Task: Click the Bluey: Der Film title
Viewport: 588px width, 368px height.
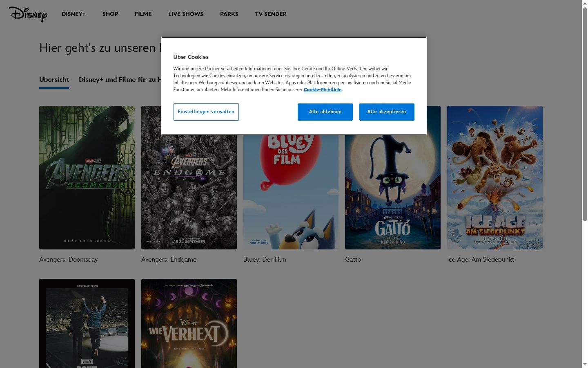Action: point(265,260)
